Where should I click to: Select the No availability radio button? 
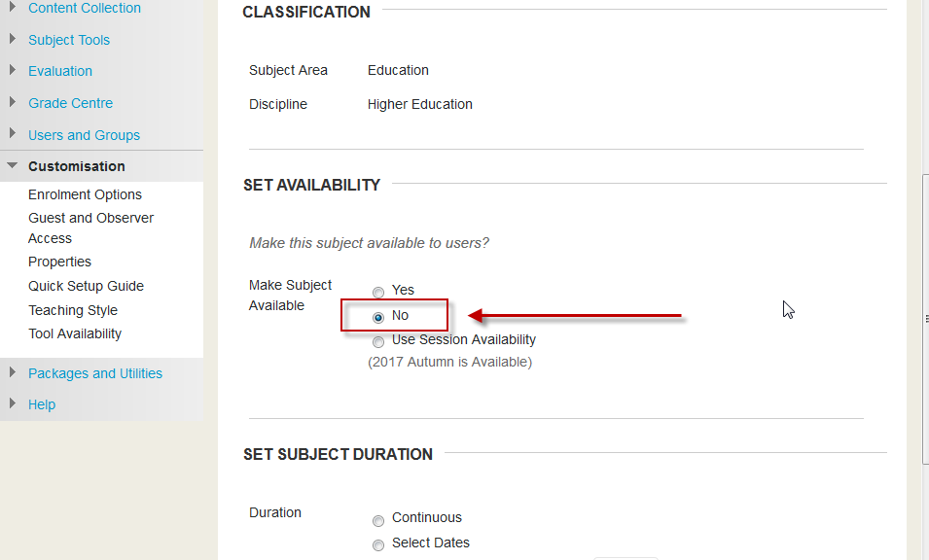pos(378,317)
